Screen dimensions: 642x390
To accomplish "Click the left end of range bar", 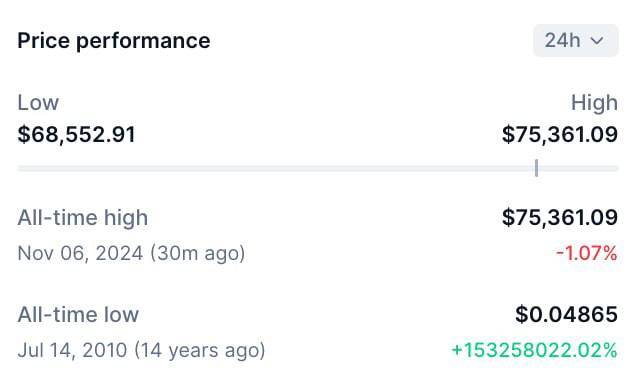I will 20,168.
